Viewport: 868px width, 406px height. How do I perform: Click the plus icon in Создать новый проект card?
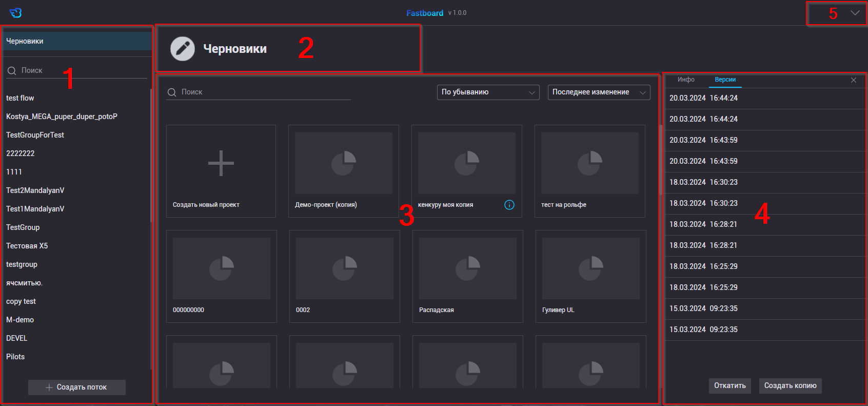(x=221, y=163)
